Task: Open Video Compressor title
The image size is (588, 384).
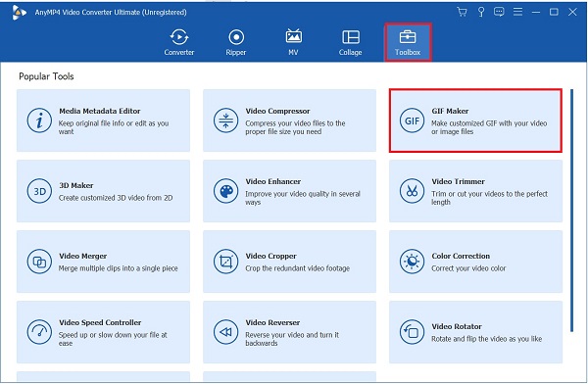Action: coord(277,111)
